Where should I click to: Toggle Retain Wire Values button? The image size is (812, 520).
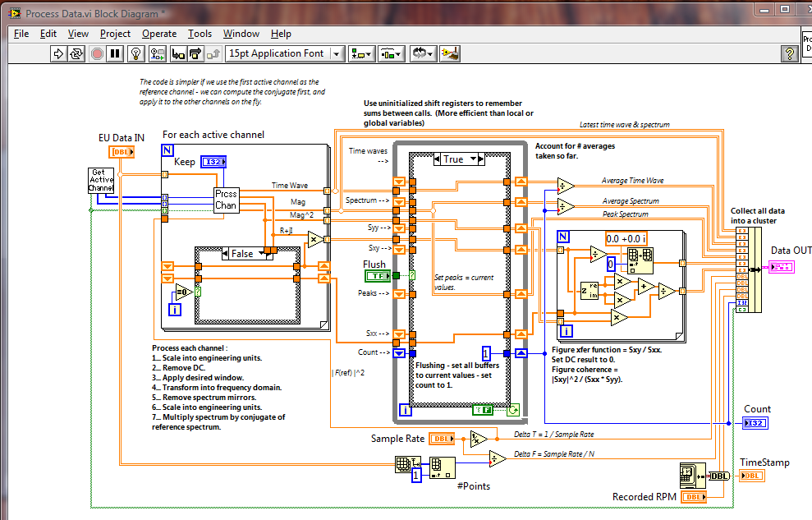point(157,53)
